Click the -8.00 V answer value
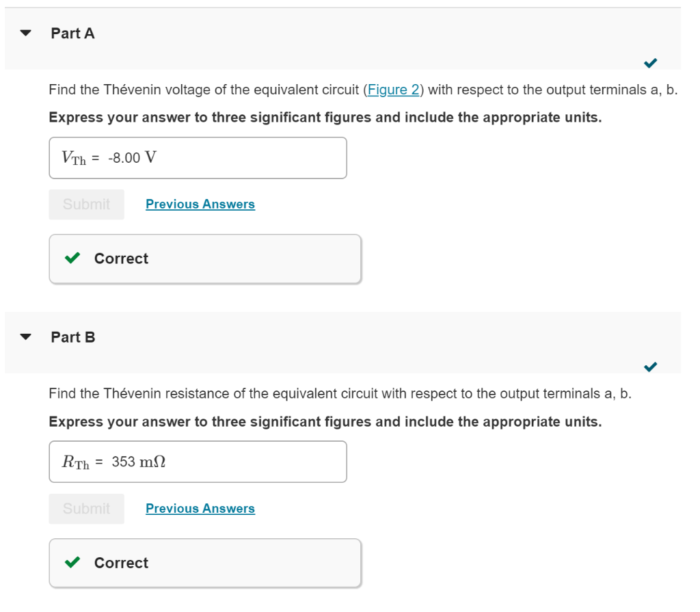 click(x=132, y=158)
